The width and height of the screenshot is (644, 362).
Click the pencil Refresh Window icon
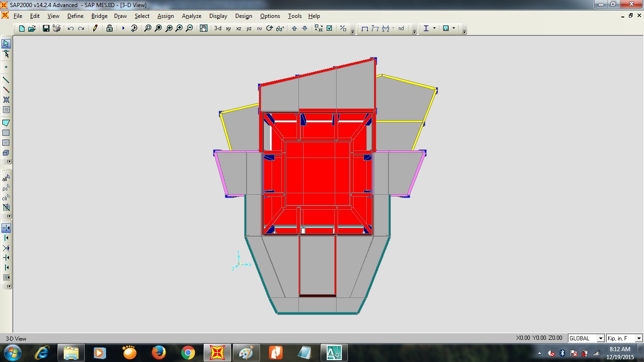coord(95,28)
